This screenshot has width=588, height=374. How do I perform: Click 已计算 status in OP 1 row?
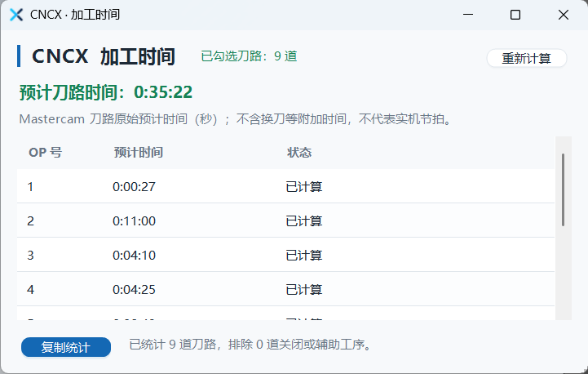pos(304,187)
